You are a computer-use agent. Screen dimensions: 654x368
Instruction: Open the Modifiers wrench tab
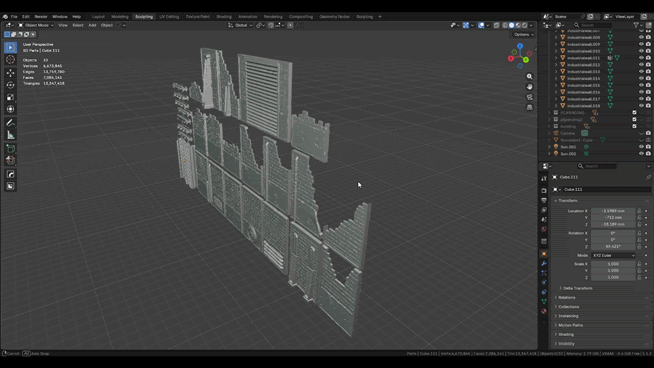click(544, 263)
